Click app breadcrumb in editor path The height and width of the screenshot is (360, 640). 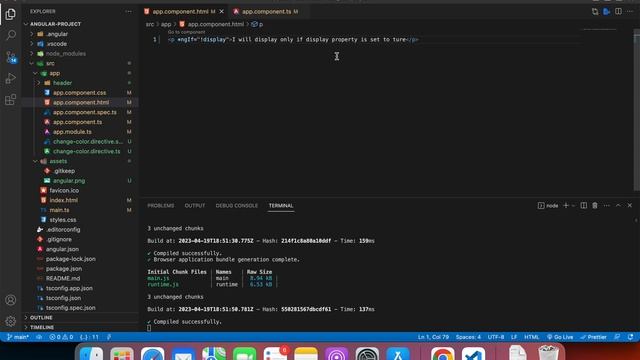pyautogui.click(x=166, y=24)
